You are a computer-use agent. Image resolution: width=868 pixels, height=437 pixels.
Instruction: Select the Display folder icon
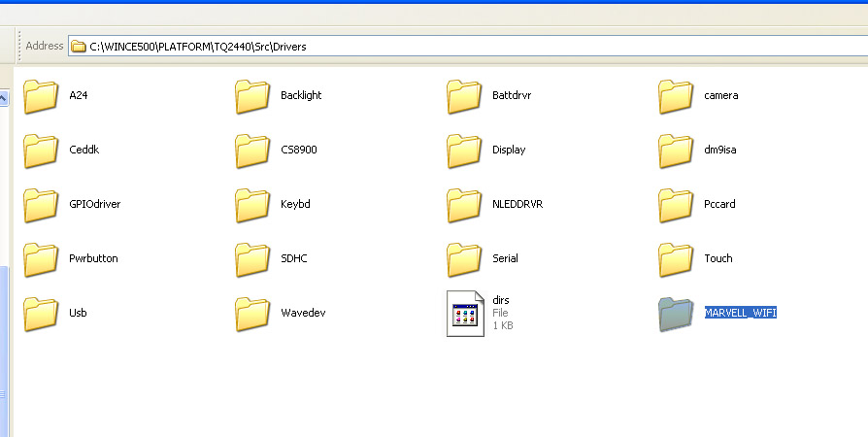click(464, 151)
